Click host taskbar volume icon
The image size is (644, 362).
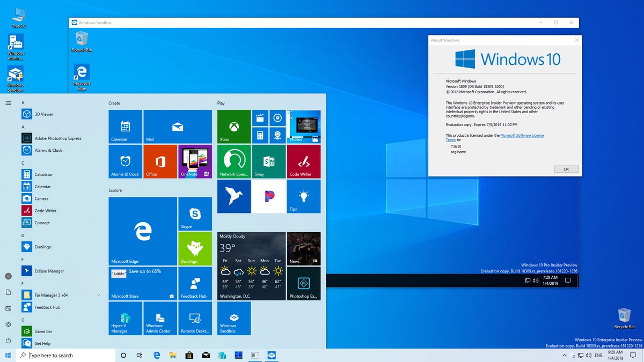(x=588, y=356)
